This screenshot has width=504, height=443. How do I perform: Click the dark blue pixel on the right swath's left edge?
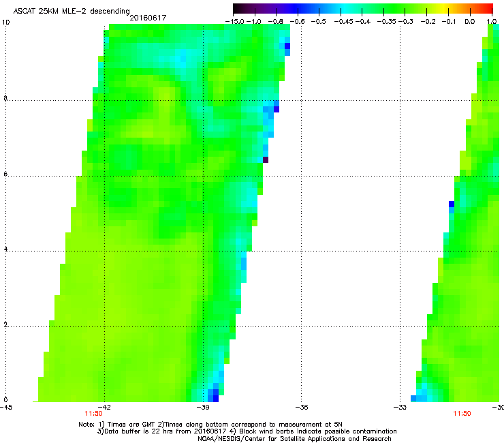pos(452,204)
